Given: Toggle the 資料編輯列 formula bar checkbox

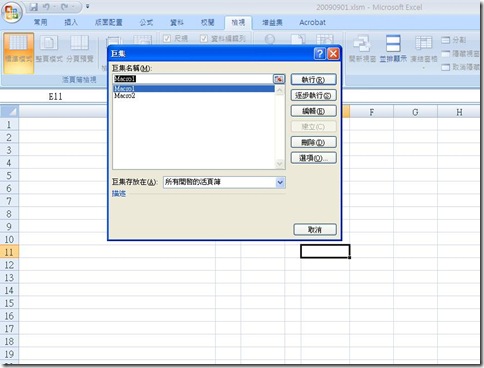Looking at the screenshot, I should 204,39.
